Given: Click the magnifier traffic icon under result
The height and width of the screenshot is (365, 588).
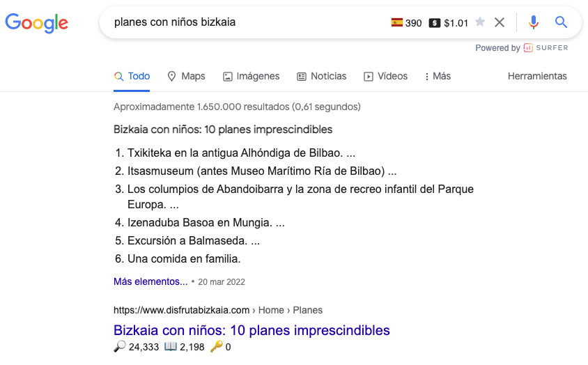Looking at the screenshot, I should click(x=119, y=347).
